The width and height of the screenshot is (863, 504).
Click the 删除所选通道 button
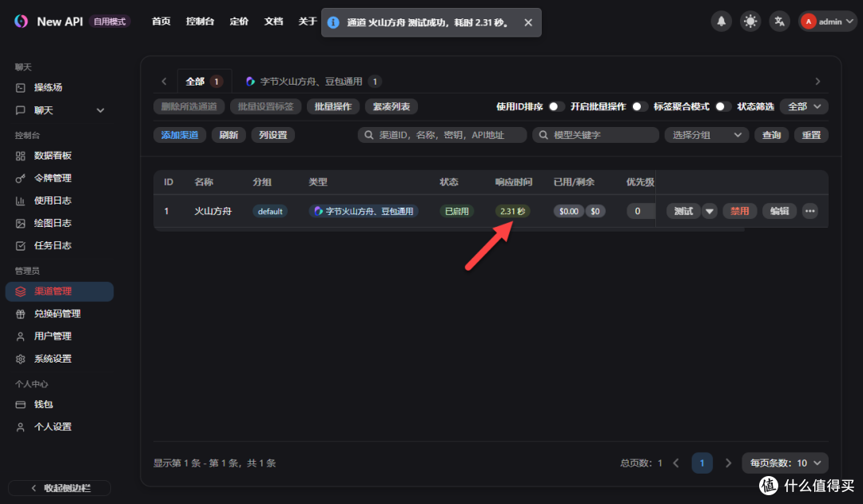189,107
